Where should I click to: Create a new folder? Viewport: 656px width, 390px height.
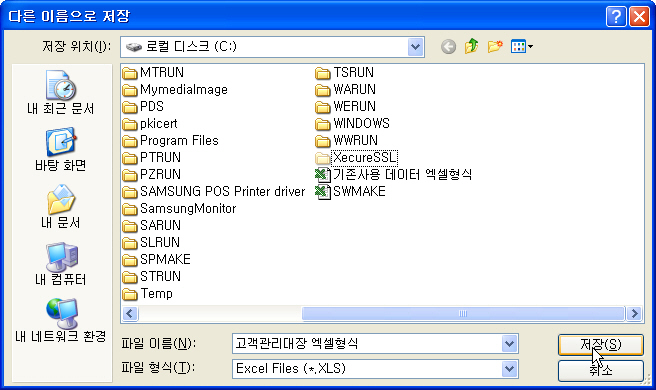495,46
